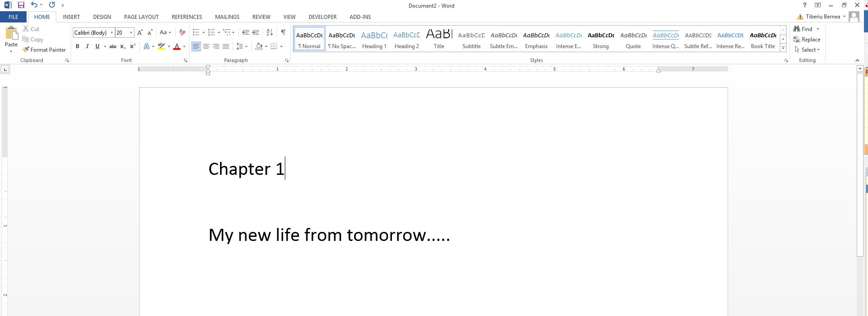Save the document using the floppy disk icon
Image resolution: width=868 pixels, height=316 pixels.
coord(21,5)
